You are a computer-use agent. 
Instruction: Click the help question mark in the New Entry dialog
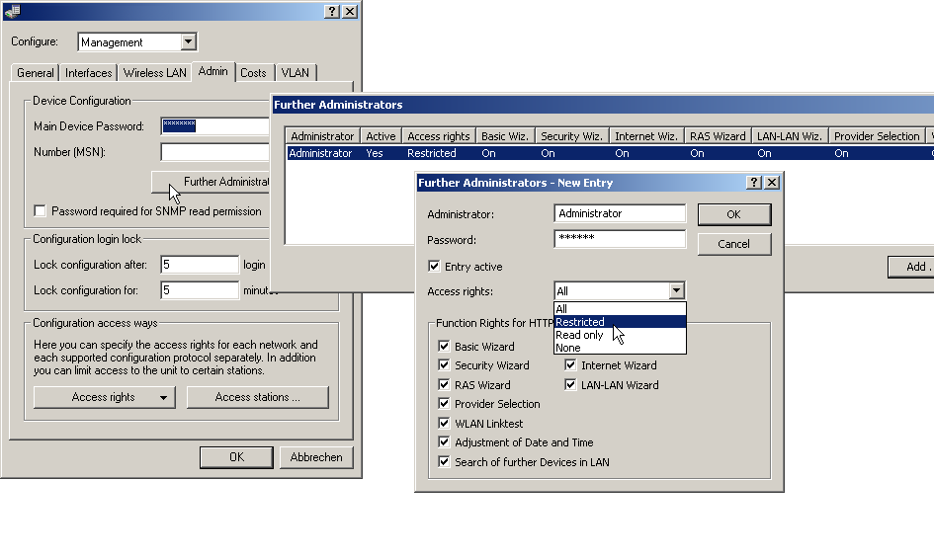point(753,183)
